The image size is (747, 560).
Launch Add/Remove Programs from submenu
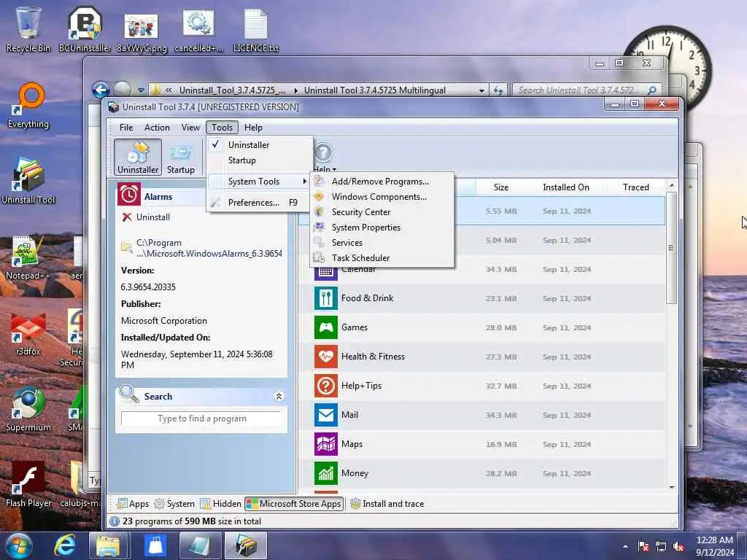click(382, 182)
